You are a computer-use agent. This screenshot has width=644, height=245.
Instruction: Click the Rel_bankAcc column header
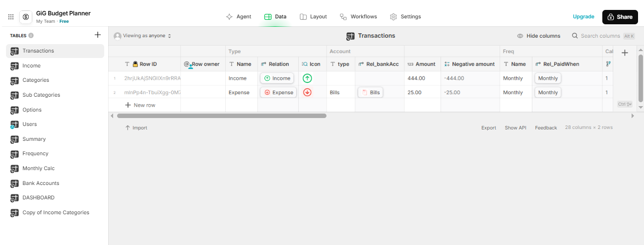click(380, 64)
